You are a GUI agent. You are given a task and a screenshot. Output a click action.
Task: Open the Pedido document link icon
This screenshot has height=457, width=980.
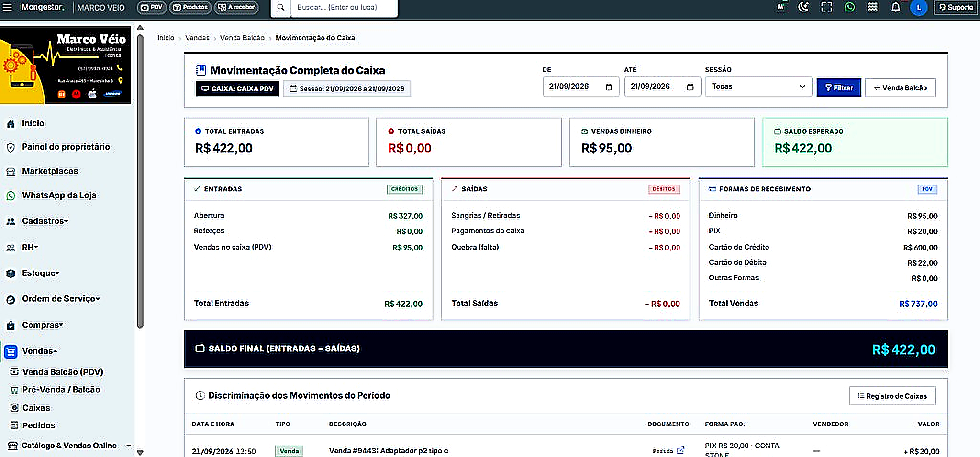(680, 450)
